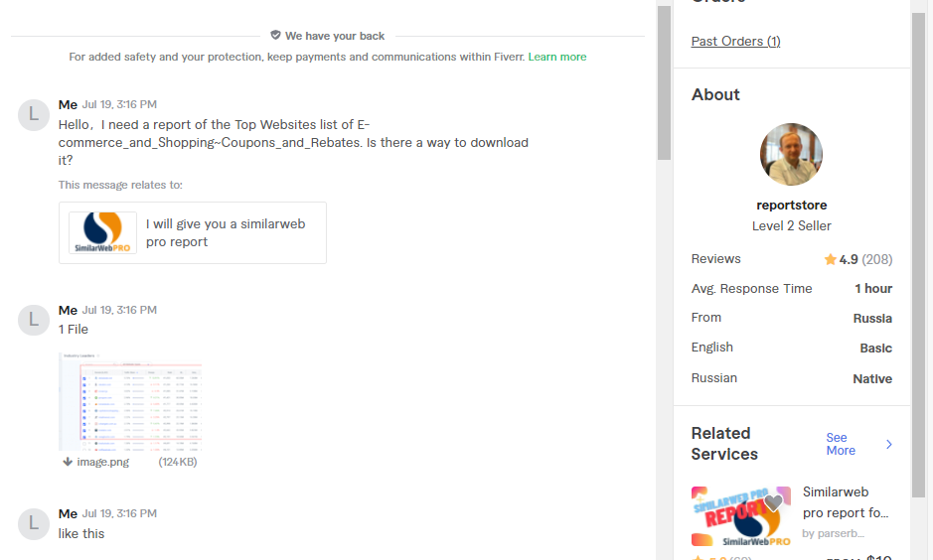This screenshot has height=560, width=933.
Task: Open the Learn more link
Action: click(557, 57)
